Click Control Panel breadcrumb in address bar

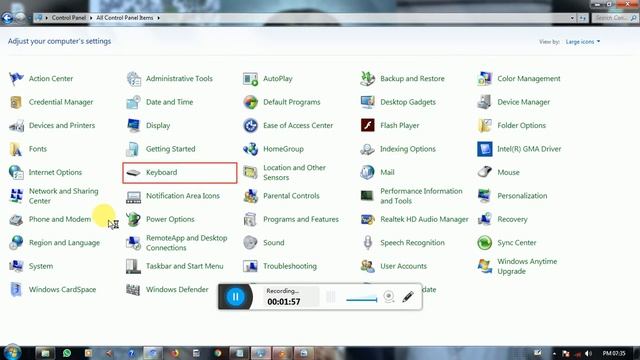coord(69,18)
